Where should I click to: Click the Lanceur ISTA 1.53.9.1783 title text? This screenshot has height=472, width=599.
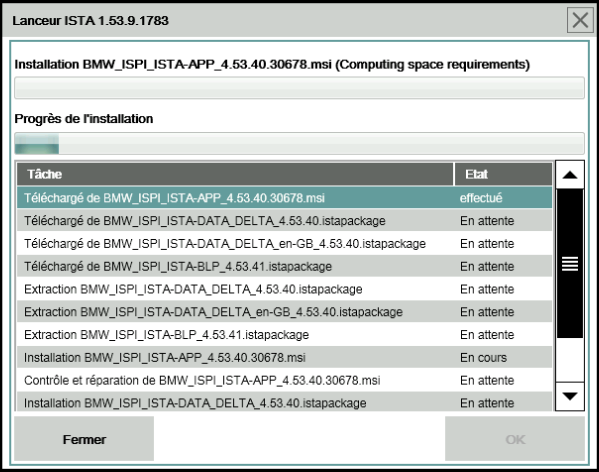[x=91, y=20]
